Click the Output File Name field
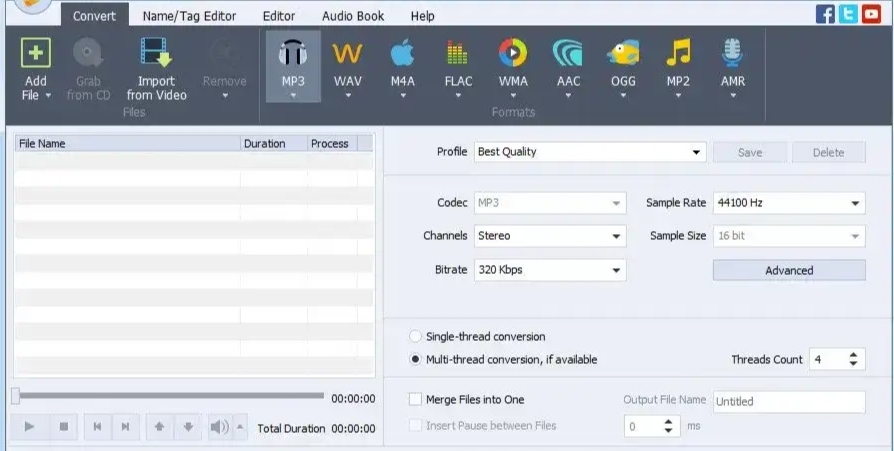This screenshot has height=451, width=894. 789,401
